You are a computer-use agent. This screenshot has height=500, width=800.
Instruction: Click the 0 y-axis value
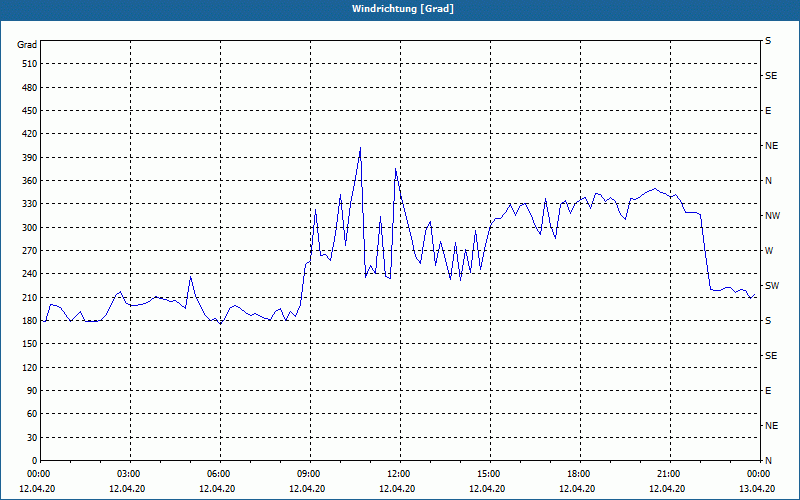pos(35,461)
